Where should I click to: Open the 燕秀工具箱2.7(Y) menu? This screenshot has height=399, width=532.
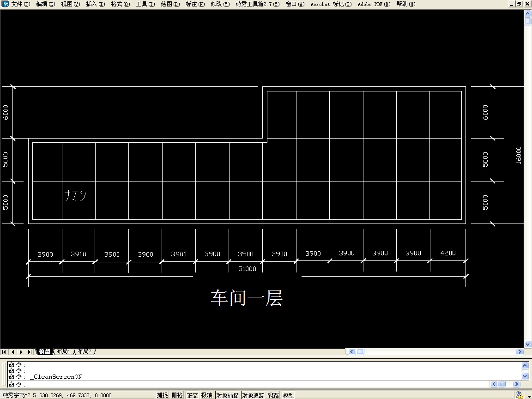click(258, 4)
